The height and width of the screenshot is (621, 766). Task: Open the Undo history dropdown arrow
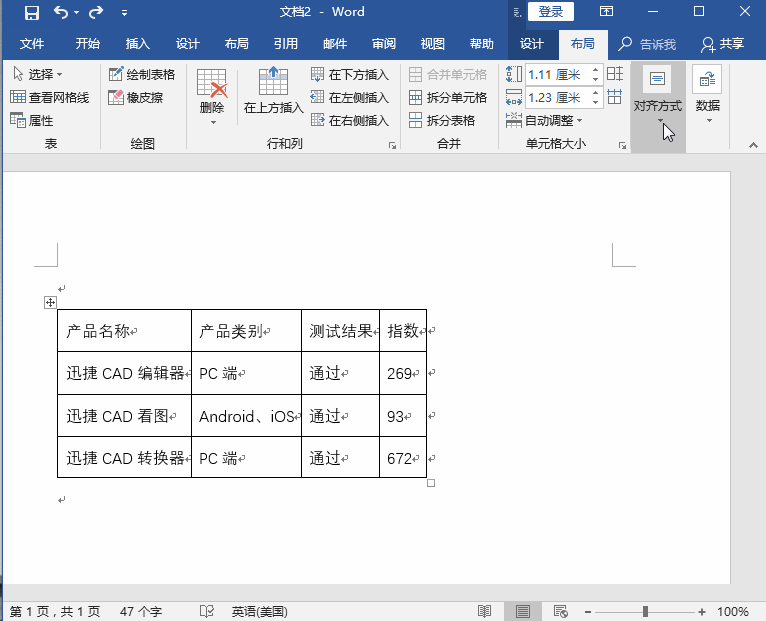tap(77, 13)
